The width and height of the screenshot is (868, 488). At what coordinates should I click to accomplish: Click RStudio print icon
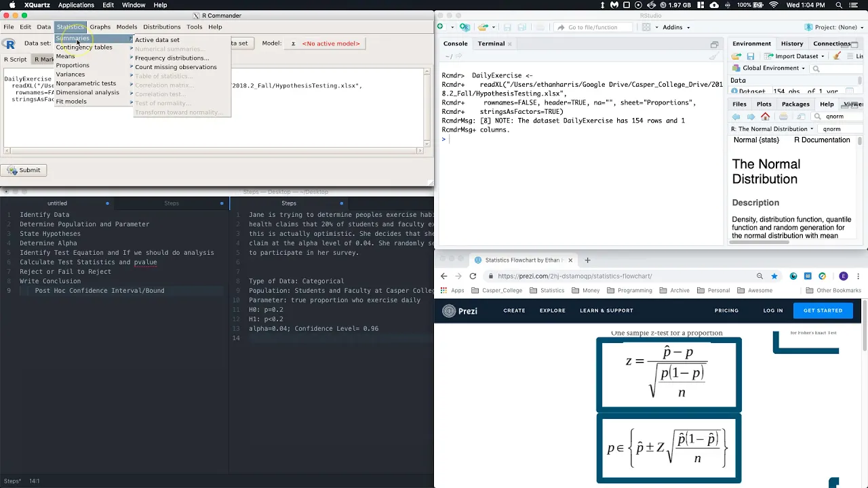click(x=540, y=27)
